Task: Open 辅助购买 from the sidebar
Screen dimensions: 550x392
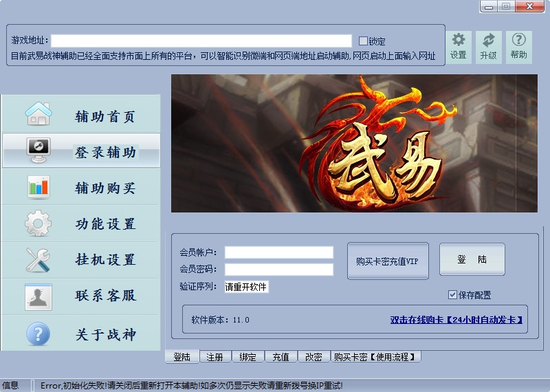Action: point(81,187)
